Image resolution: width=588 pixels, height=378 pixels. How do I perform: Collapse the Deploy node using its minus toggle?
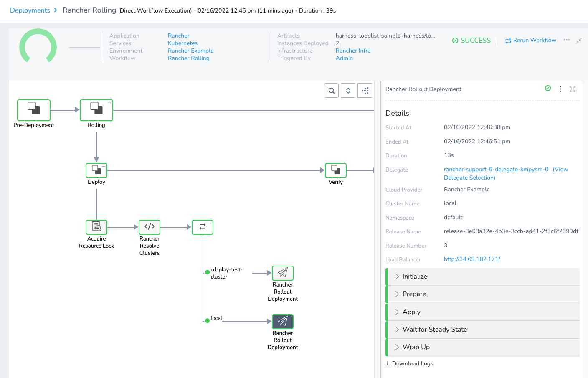(x=104, y=166)
